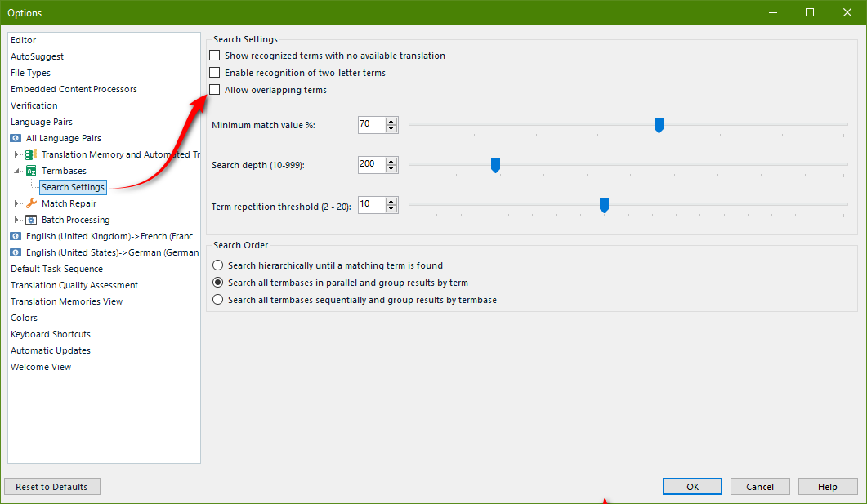
Task: Click the Match Repair wrench icon
Action: point(32,203)
